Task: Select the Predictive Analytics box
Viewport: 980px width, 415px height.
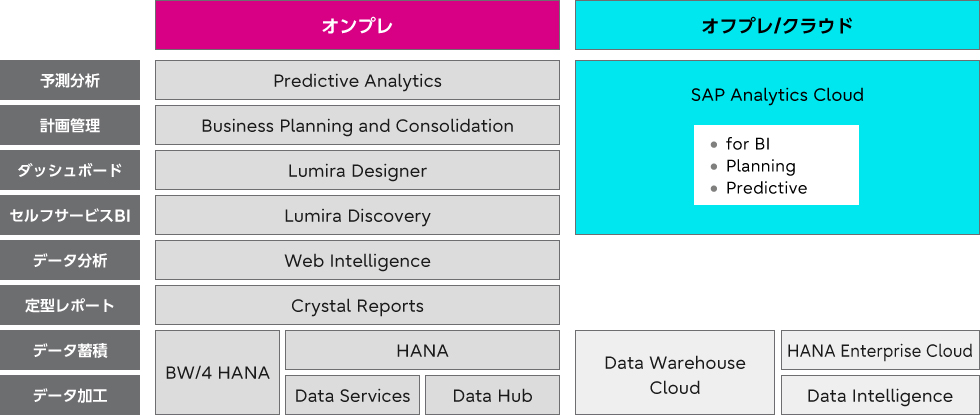Action: 357,80
